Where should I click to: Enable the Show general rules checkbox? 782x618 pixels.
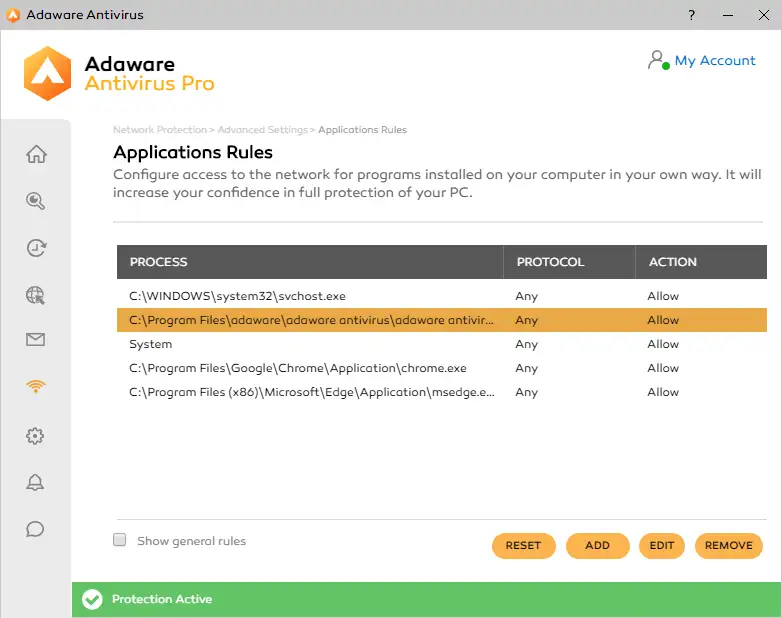[x=120, y=540]
